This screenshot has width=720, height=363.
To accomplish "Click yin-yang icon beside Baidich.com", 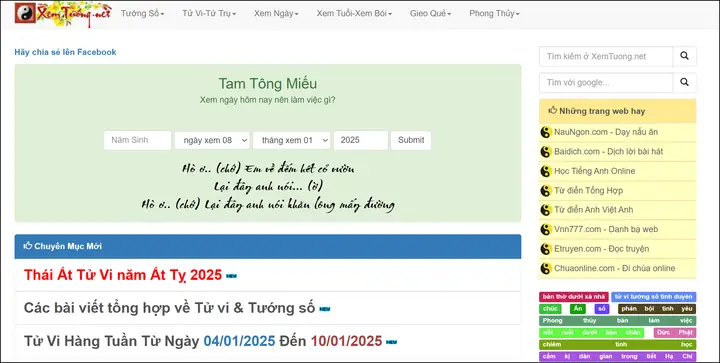I will point(546,151).
